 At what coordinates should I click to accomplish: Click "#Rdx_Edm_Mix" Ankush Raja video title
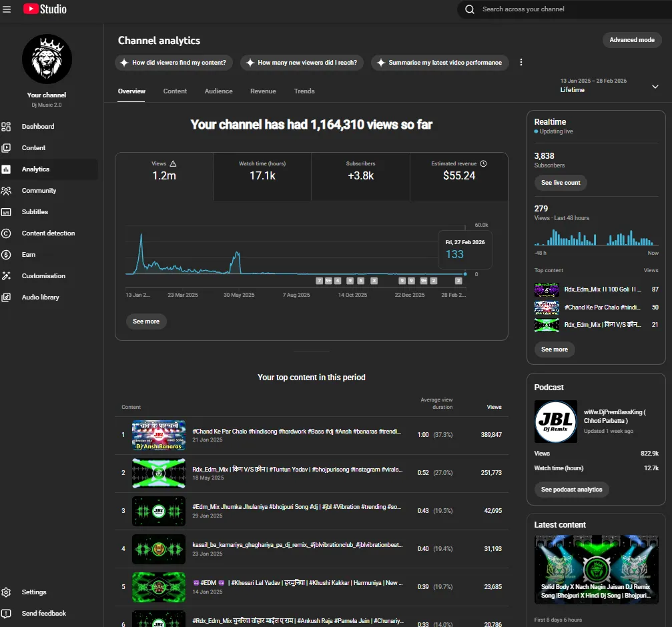click(x=298, y=621)
